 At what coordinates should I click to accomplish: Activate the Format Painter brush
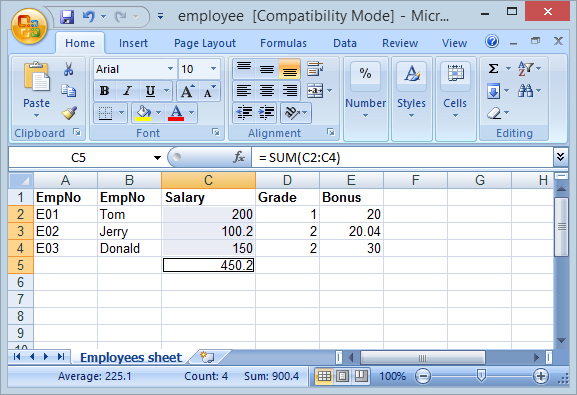point(69,113)
